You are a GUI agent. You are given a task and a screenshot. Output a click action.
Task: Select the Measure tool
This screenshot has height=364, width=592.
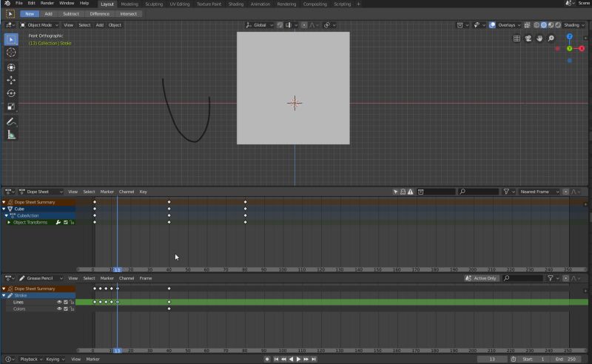pos(11,135)
